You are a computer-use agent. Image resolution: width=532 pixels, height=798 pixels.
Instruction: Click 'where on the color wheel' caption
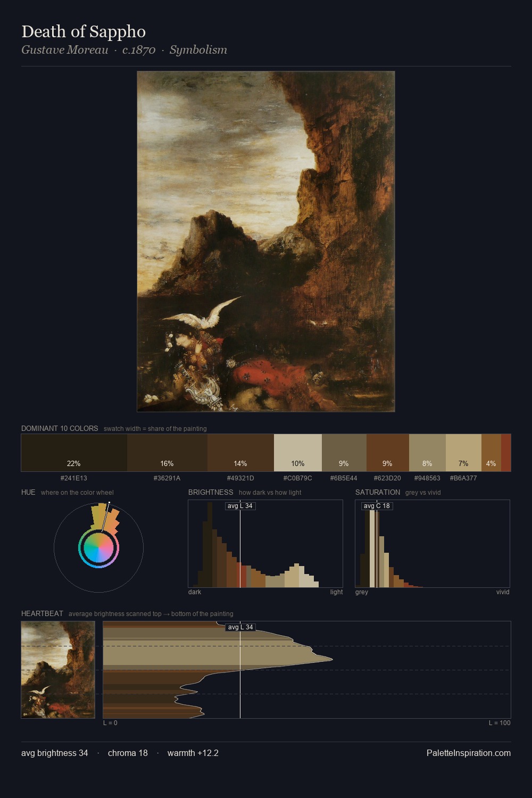[77, 493]
